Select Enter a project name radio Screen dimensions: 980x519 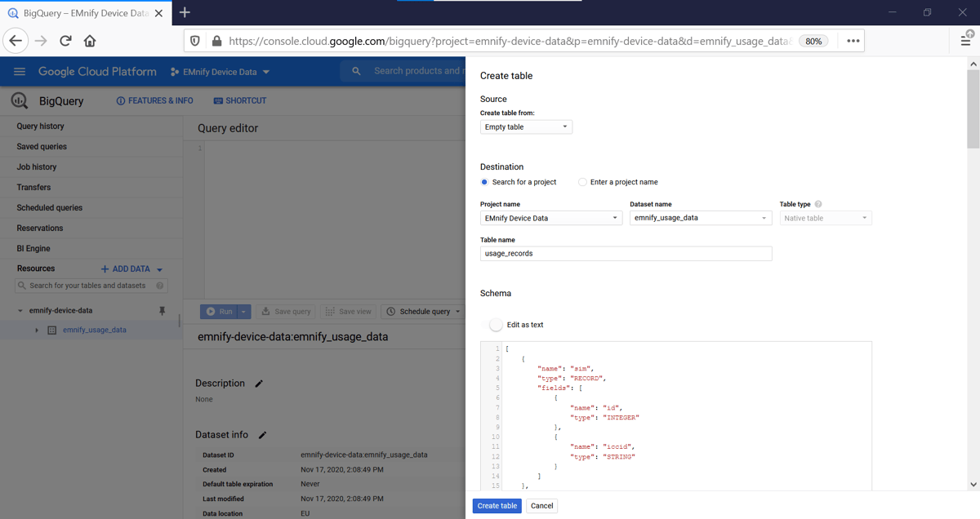(582, 182)
